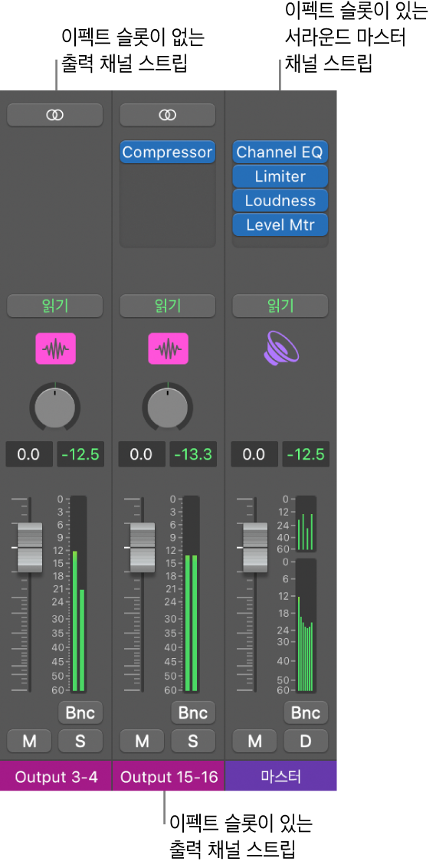Toggle the D dim button on master strip
436x868 pixels.
click(x=306, y=742)
